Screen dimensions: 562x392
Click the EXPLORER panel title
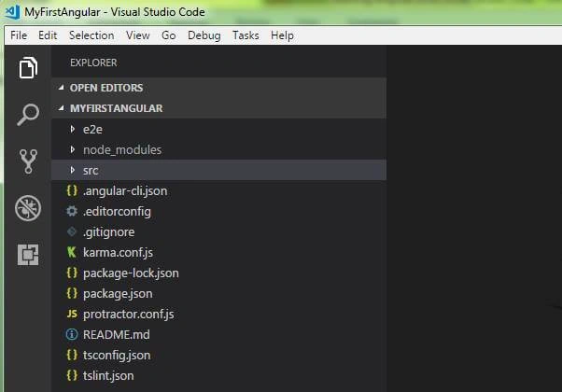[93, 63]
